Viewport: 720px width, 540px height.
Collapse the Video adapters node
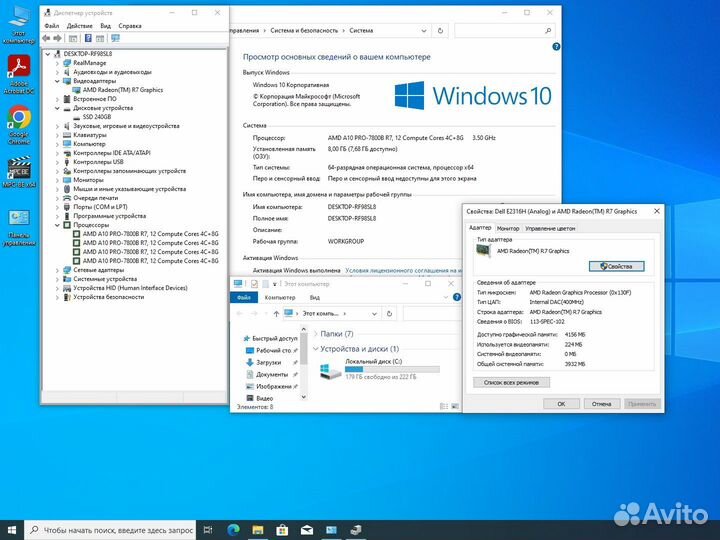(x=57, y=81)
